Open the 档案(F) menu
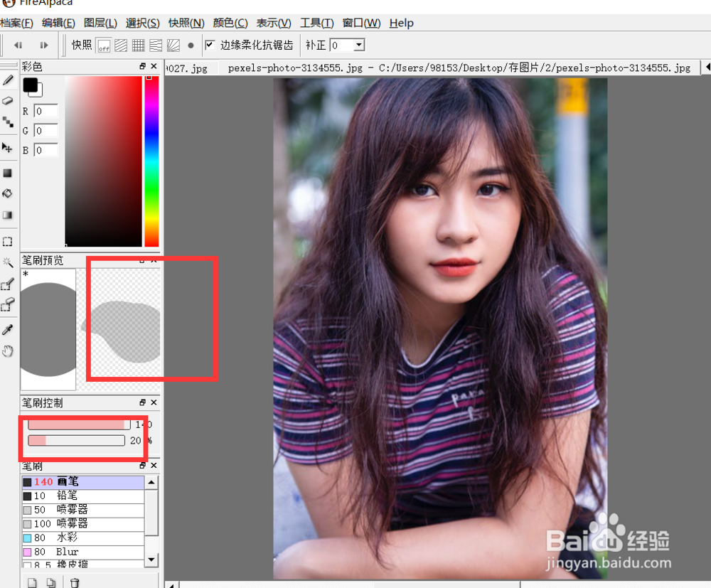This screenshot has width=711, height=588. (x=16, y=23)
